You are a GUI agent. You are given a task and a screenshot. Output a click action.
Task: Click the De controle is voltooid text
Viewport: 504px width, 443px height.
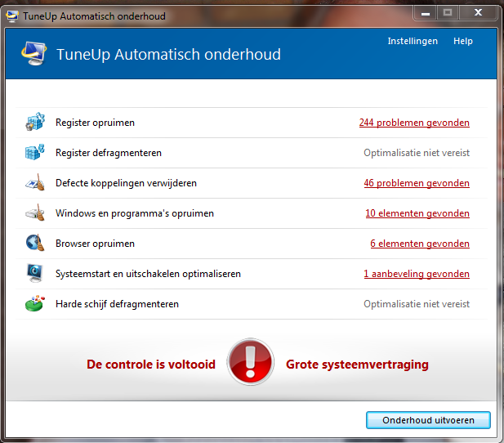pos(151,365)
